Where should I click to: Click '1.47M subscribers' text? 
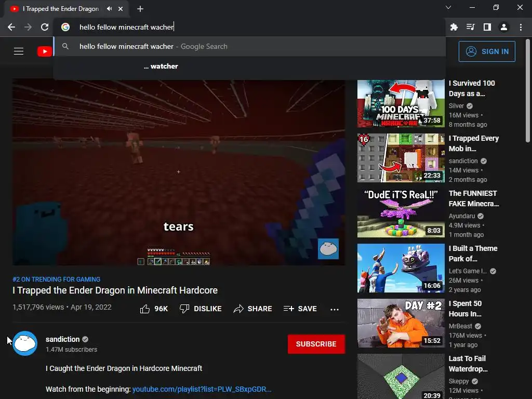click(71, 350)
